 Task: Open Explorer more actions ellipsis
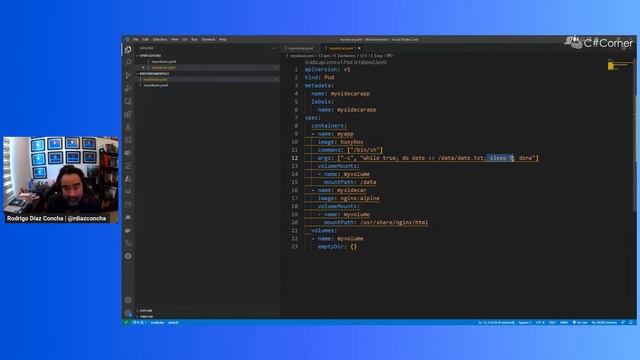(274, 48)
